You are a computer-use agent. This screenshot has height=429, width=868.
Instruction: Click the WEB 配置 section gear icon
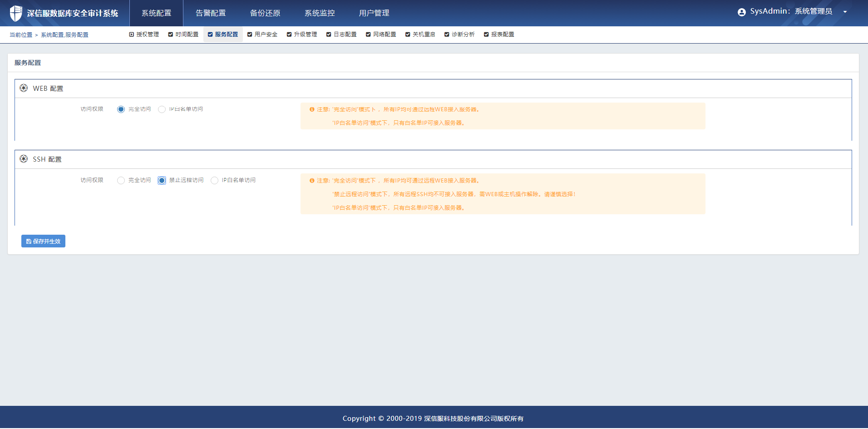tap(24, 88)
